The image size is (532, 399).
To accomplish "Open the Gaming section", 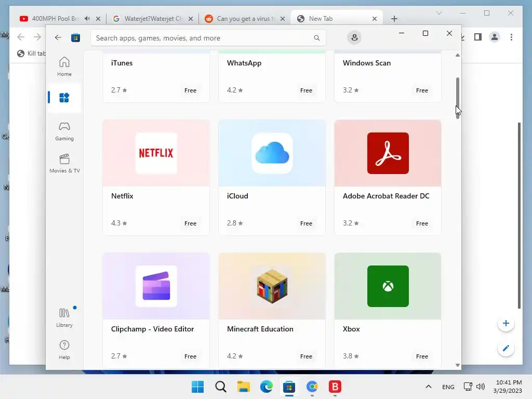I will point(64,131).
